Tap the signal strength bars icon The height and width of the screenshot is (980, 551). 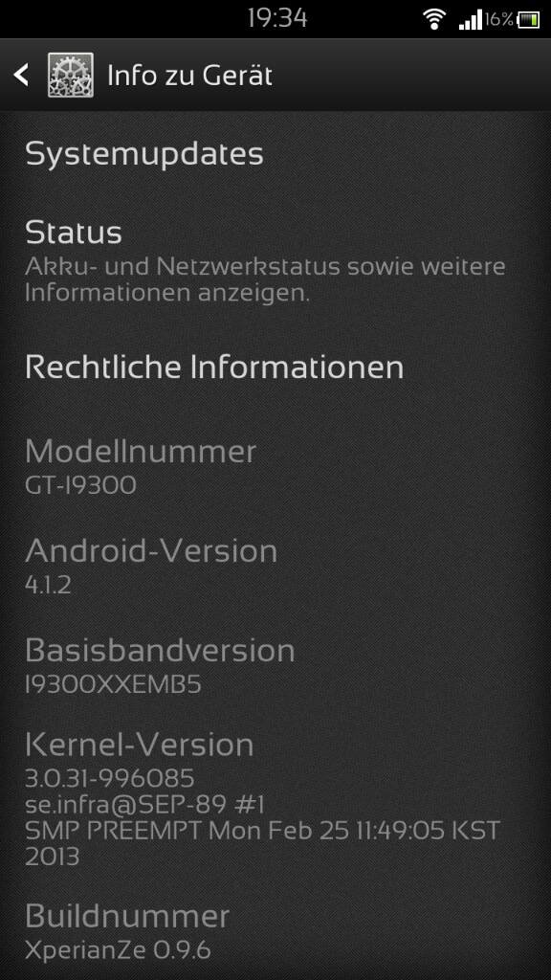(470, 19)
